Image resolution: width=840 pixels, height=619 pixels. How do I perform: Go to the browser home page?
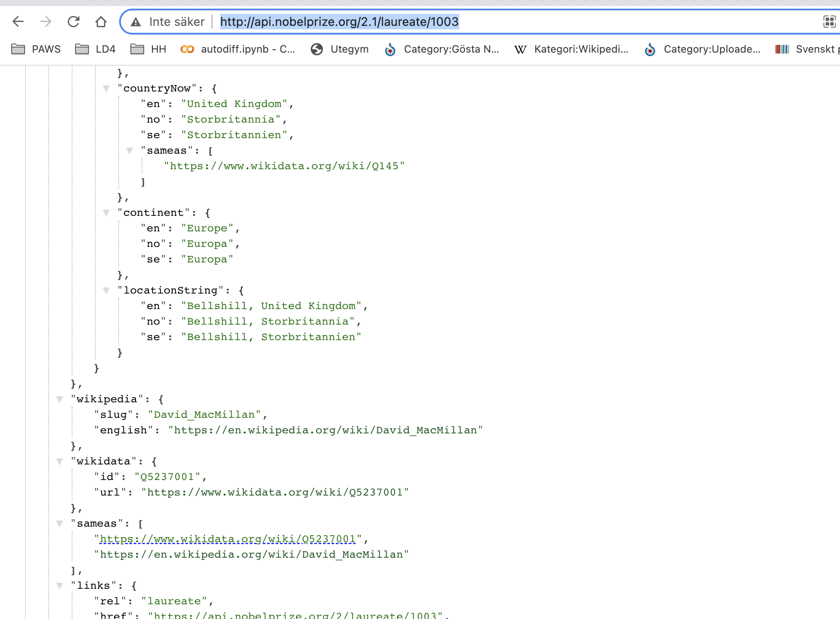(x=101, y=22)
